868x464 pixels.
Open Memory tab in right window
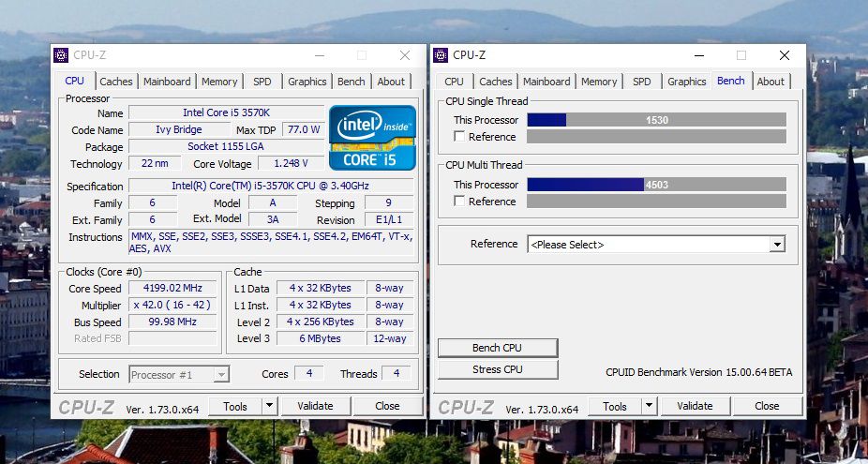pyautogui.click(x=599, y=82)
